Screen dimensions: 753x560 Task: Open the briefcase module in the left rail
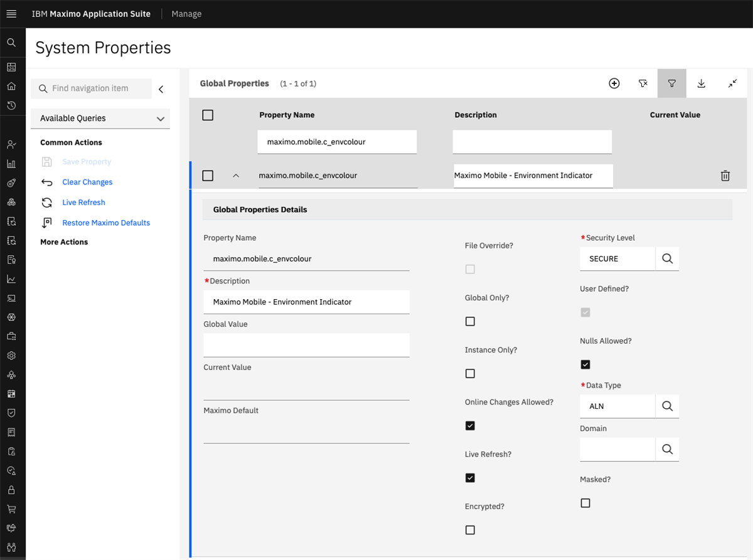11,336
